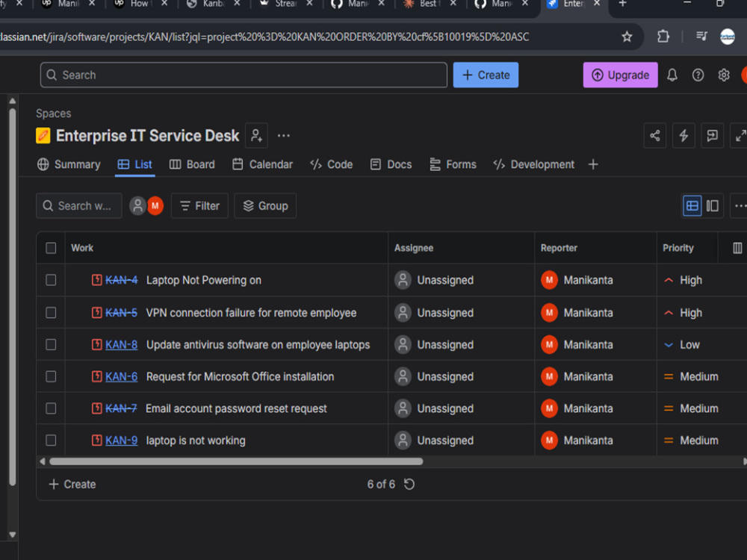Open browser profile avatar
The width and height of the screenshot is (747, 560).
(727, 36)
